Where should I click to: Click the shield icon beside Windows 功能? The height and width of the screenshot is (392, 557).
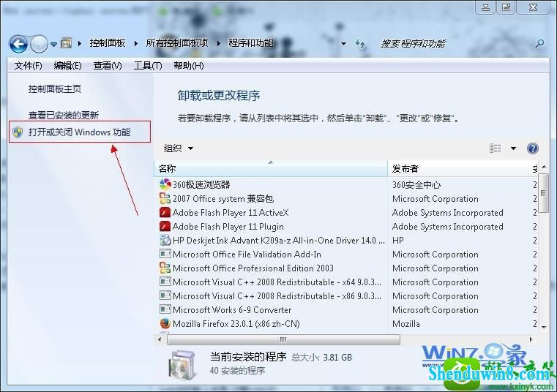point(18,132)
